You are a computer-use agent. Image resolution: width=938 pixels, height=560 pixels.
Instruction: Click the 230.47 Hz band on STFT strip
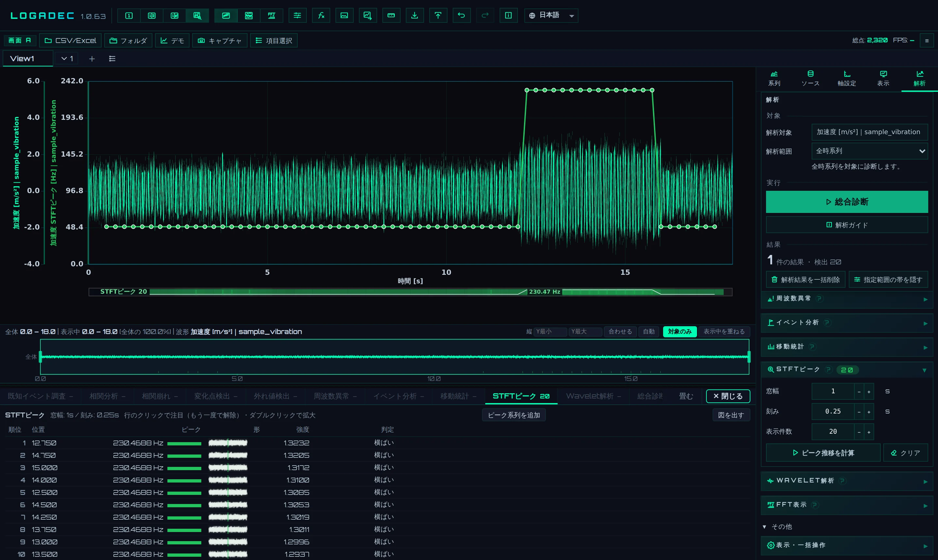coord(544,292)
